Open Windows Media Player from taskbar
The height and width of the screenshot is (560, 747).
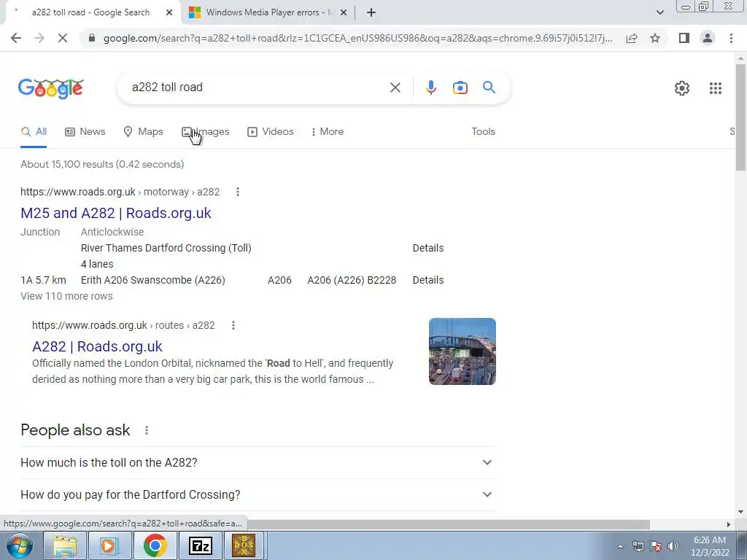pyautogui.click(x=109, y=545)
